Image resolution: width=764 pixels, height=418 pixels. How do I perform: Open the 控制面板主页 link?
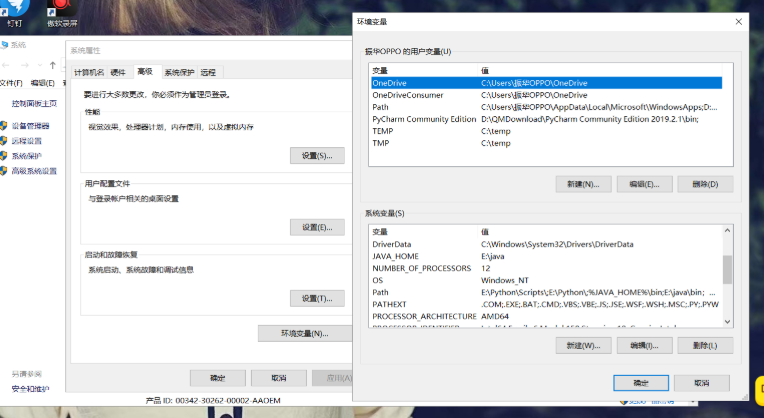click(34, 103)
